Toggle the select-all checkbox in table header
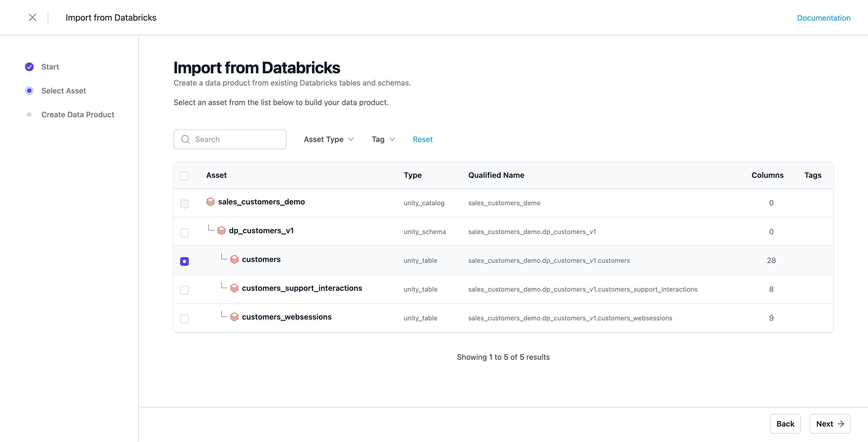Screen dimensions: 868x442 [x=184, y=176]
